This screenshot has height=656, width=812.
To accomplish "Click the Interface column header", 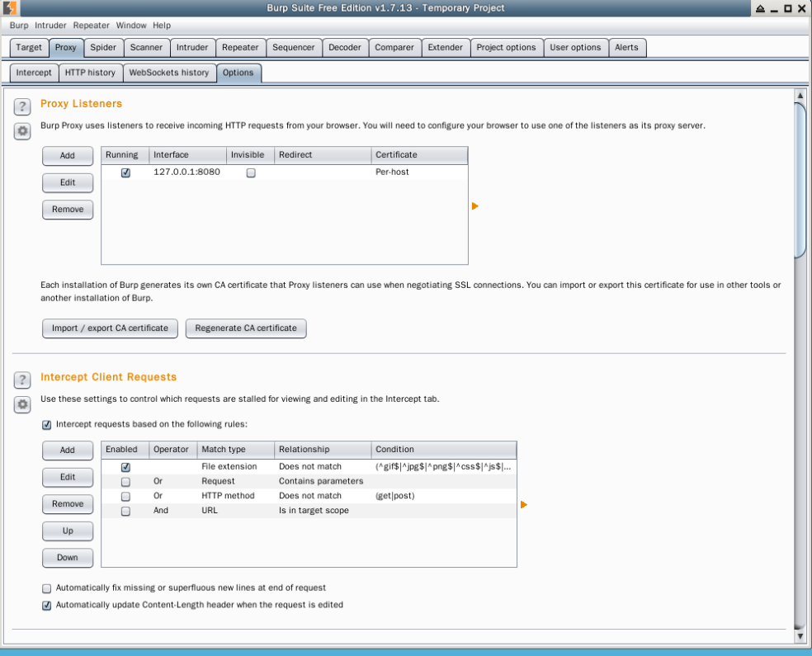I will coord(187,155).
